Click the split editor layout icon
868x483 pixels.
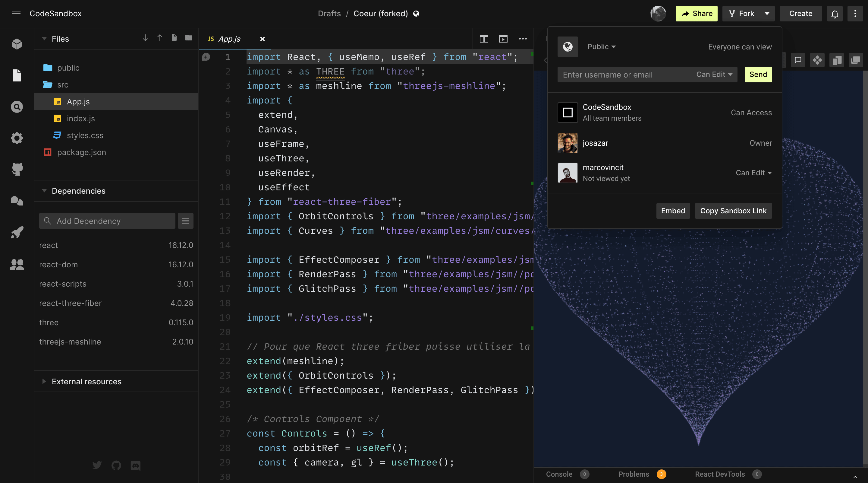coord(484,39)
